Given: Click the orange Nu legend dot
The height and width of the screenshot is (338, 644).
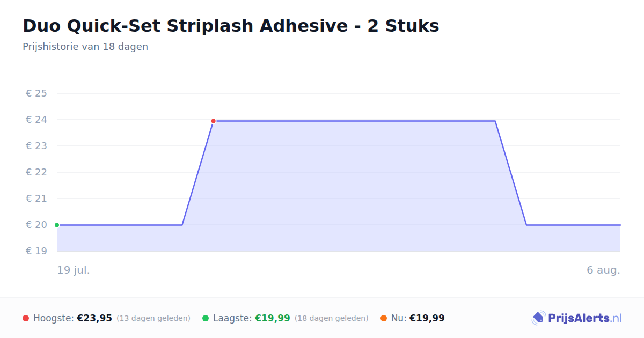Looking at the screenshot, I should [x=384, y=318].
